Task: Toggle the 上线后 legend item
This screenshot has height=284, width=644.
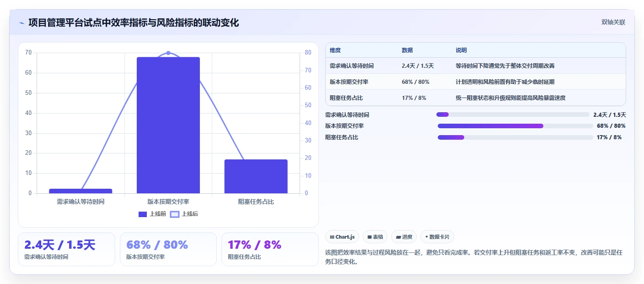Action: tap(184, 214)
